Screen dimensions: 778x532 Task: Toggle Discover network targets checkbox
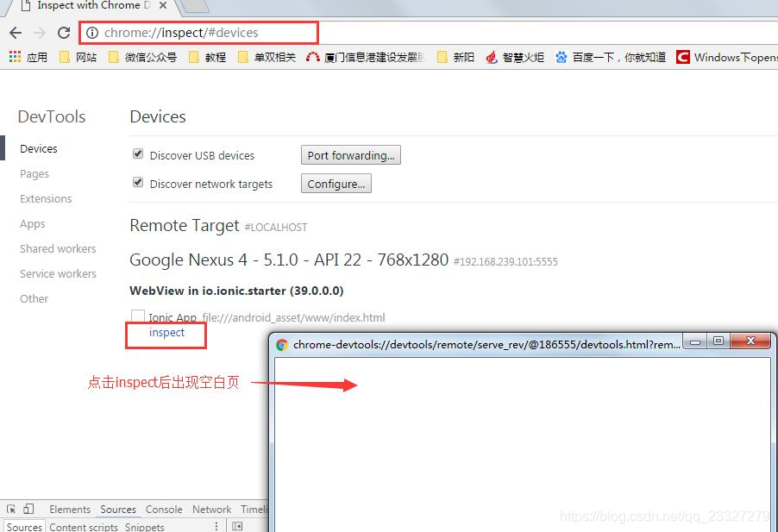138,182
